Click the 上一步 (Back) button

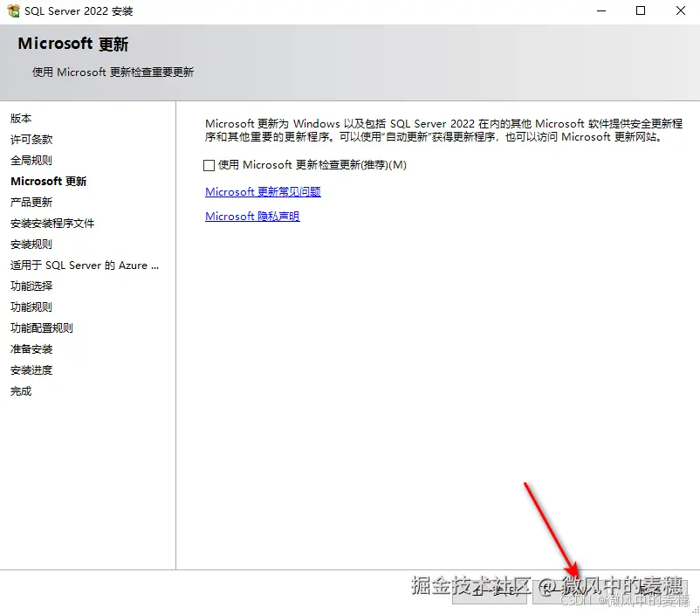(490, 590)
